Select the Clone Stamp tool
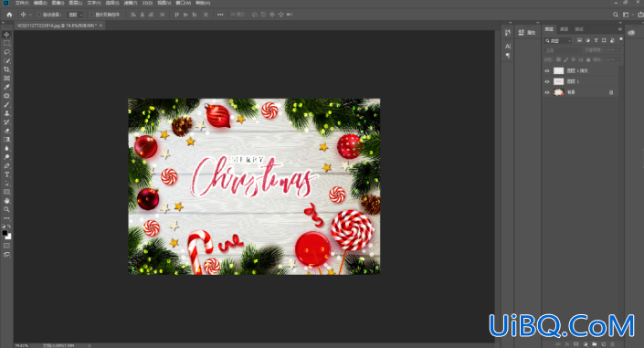Viewport: 644px width, 348px height. [6, 113]
